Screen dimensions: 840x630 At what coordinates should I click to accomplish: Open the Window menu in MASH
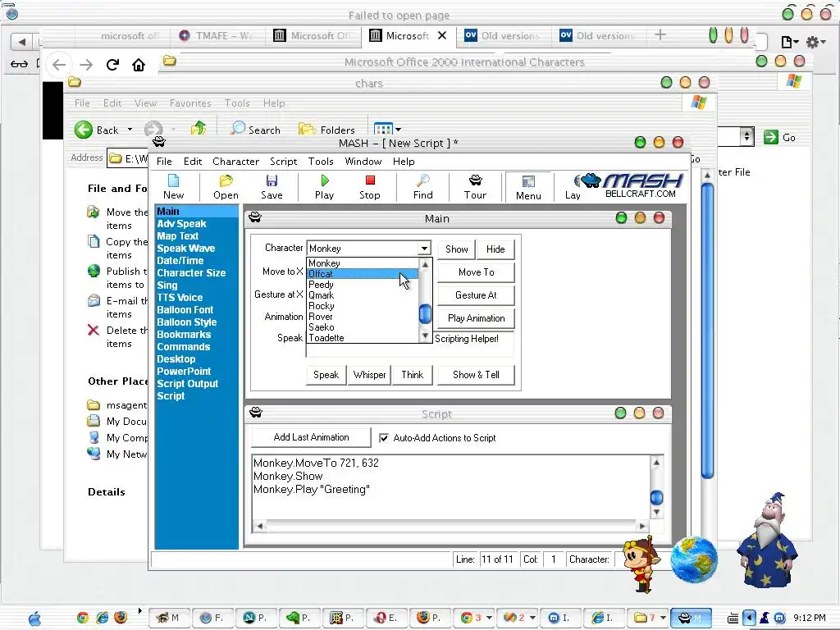pyautogui.click(x=363, y=162)
